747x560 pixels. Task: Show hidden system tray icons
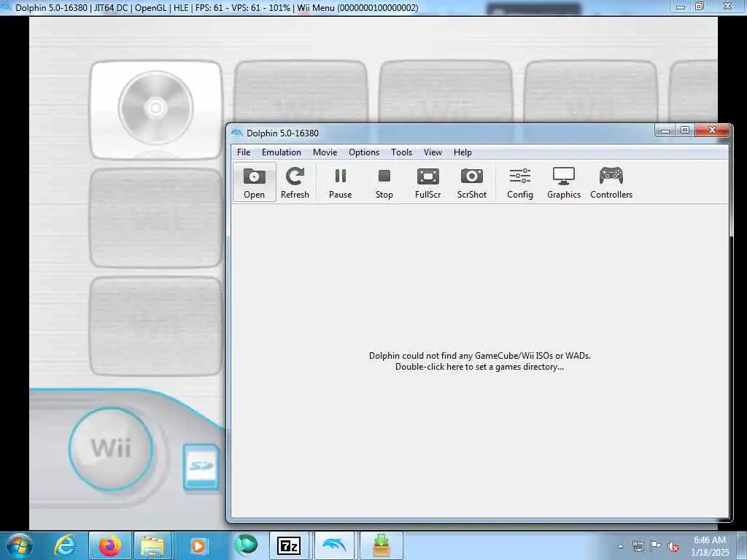[620, 546]
